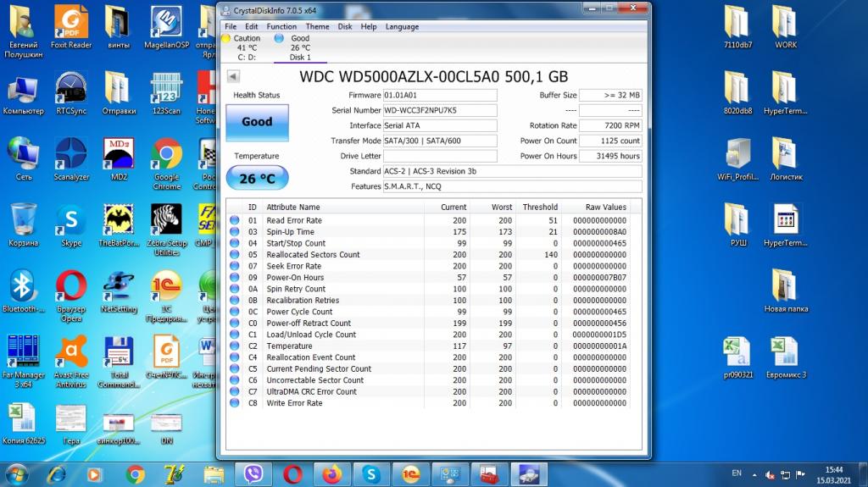Click the Threshold column header

[538, 207]
